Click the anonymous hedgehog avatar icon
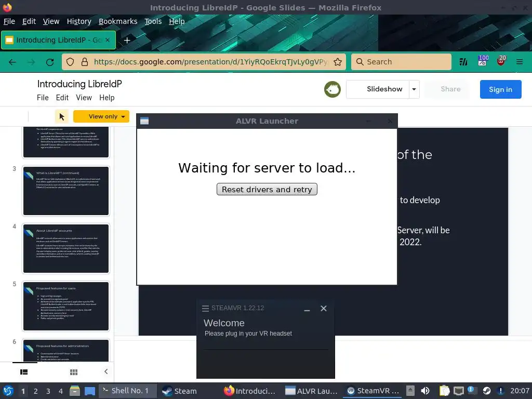This screenshot has width=532, height=399. point(332,89)
